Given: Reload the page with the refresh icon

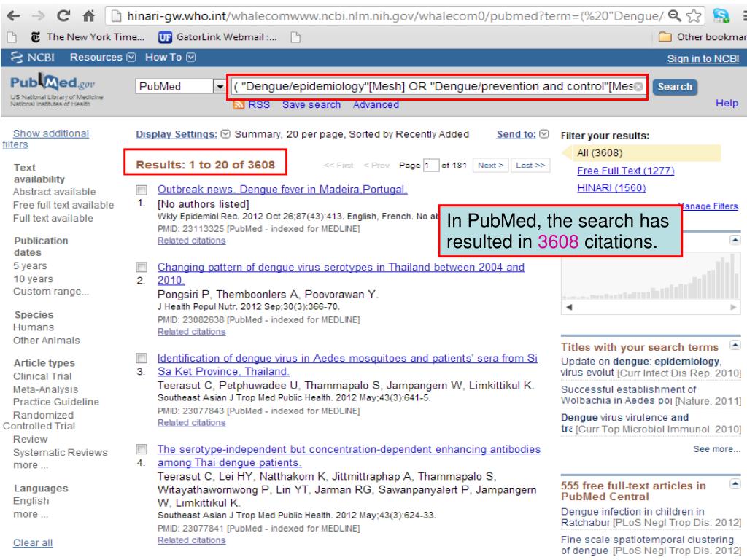Looking at the screenshot, I should (x=63, y=16).
